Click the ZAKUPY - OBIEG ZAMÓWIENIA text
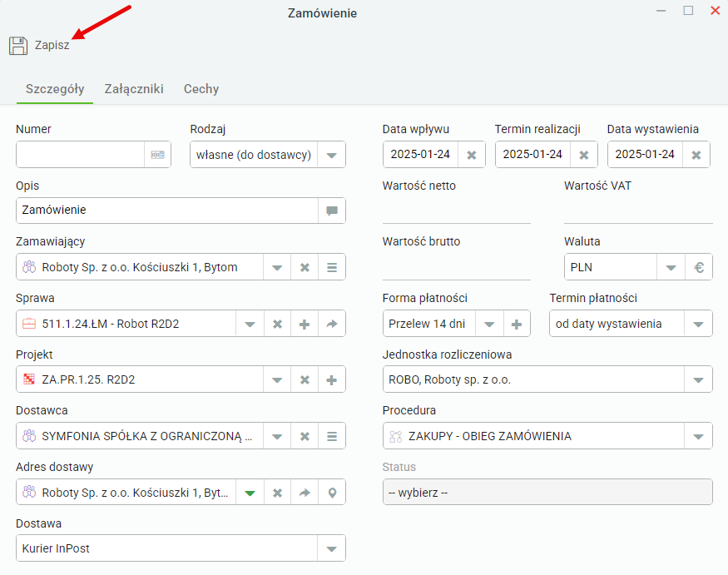Image resolution: width=728 pixels, height=575 pixels. tap(490, 436)
